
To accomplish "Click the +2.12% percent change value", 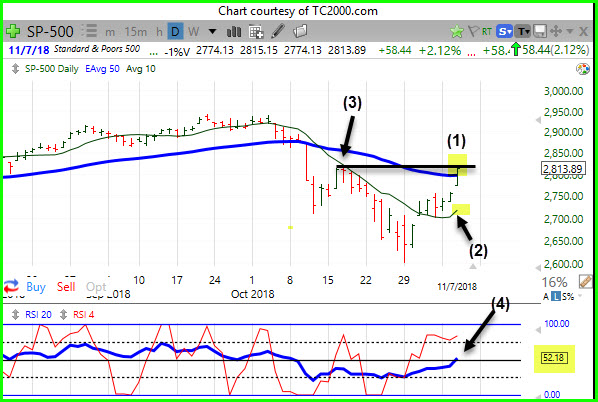I will (x=440, y=50).
